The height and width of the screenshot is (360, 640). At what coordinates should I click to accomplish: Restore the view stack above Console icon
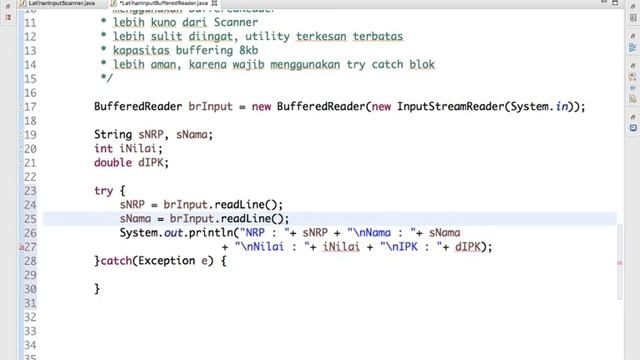633,117
